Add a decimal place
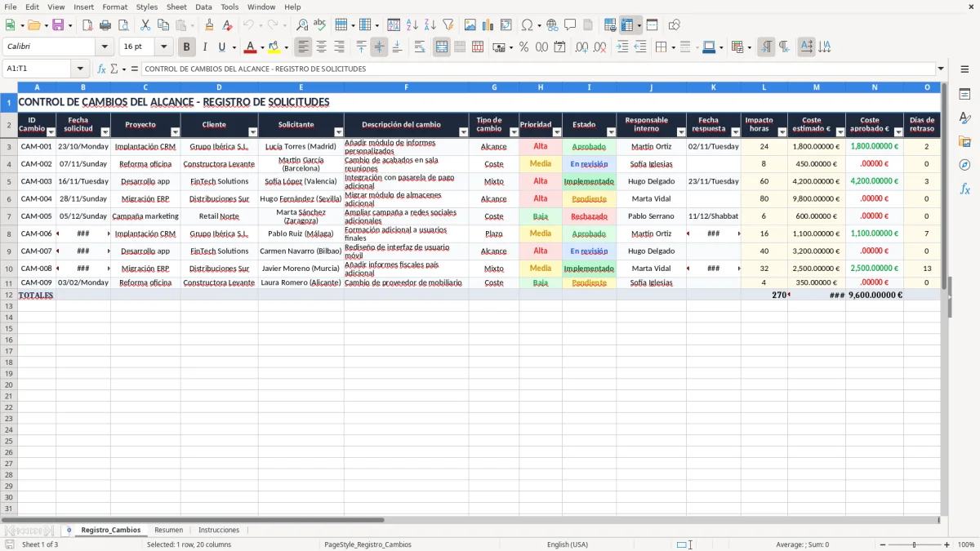Viewport: 980px width, 551px height. click(581, 47)
